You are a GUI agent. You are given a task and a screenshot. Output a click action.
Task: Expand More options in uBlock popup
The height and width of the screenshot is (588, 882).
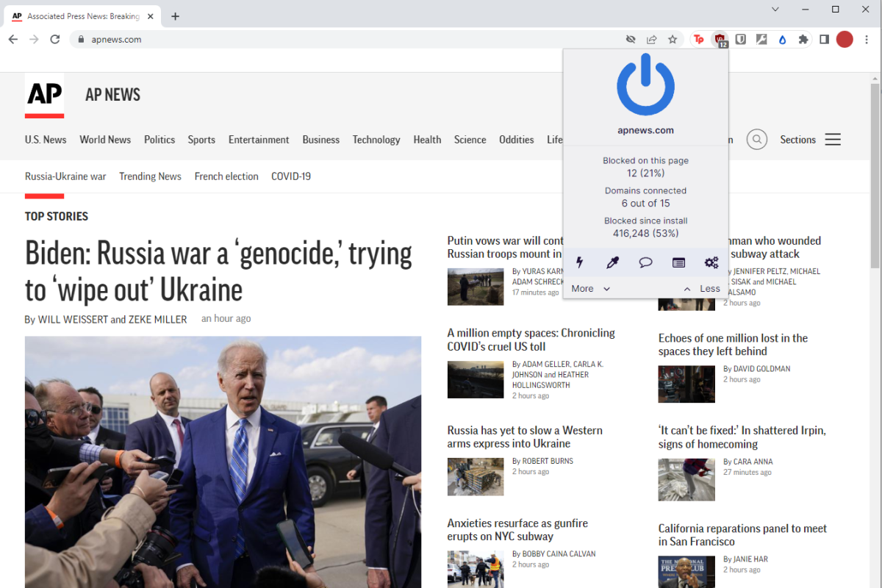pos(591,289)
